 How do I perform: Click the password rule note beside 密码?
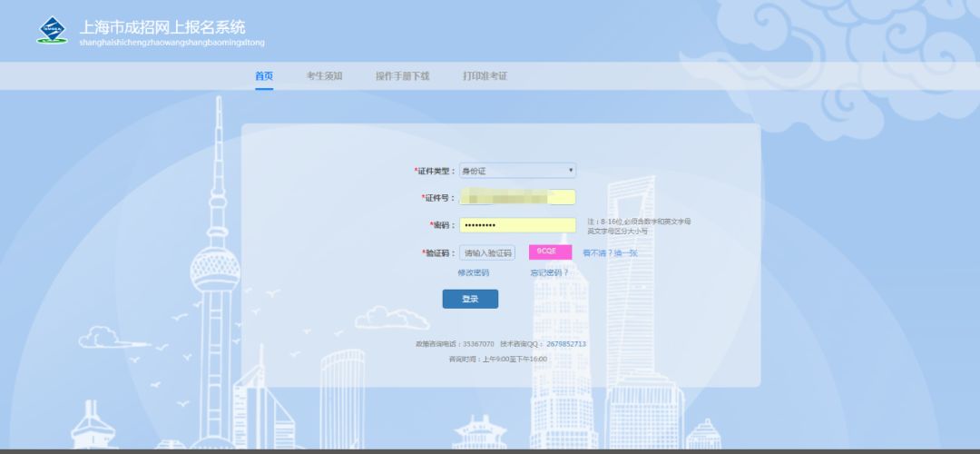638,226
